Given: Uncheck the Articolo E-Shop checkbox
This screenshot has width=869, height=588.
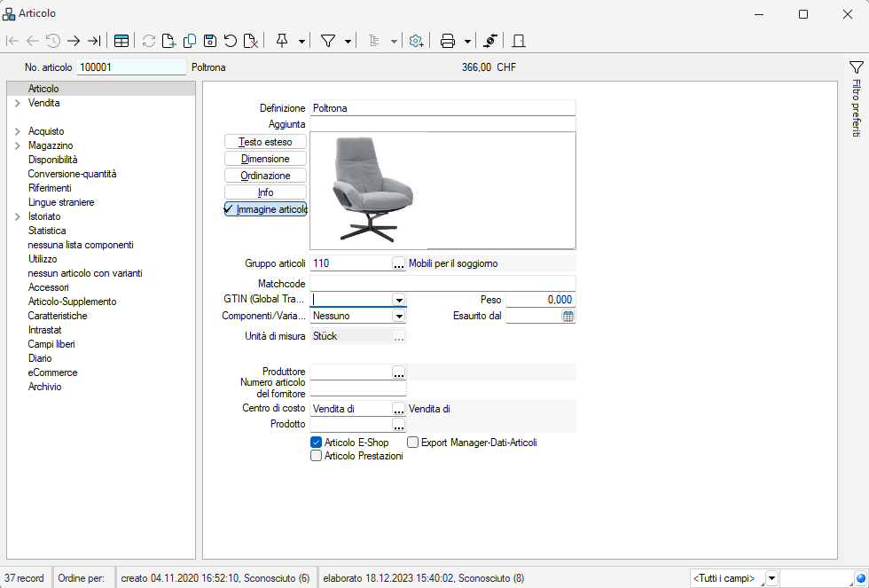Looking at the screenshot, I should [x=316, y=443].
